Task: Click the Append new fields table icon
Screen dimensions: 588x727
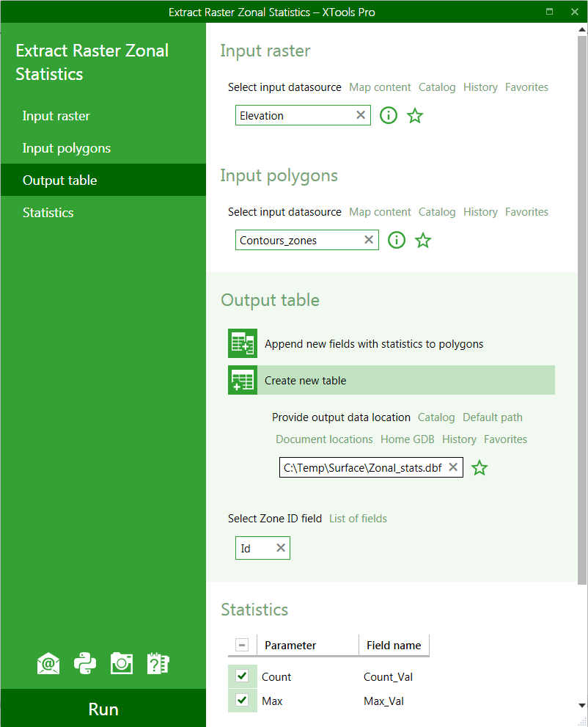Action: pyautogui.click(x=243, y=343)
